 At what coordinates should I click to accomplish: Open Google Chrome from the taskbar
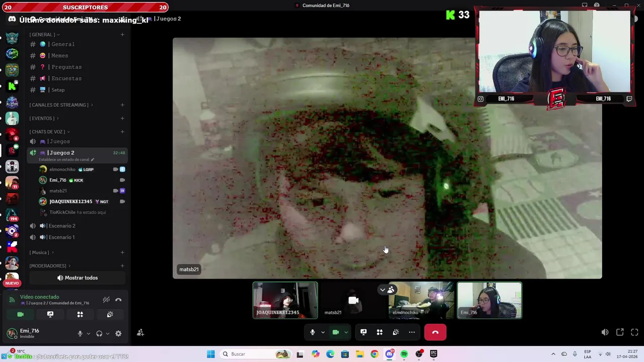click(x=374, y=354)
